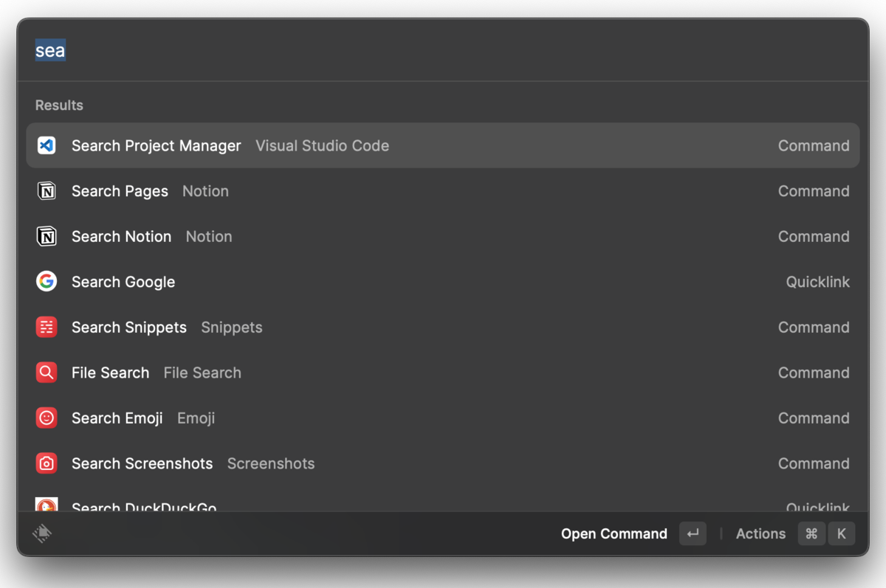The image size is (886, 588).
Task: Click the 'Snippets' subtitle text
Action: tap(232, 327)
